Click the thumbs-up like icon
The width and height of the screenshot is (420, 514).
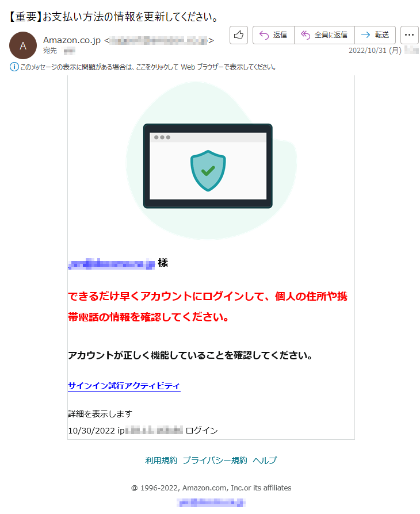pos(239,34)
